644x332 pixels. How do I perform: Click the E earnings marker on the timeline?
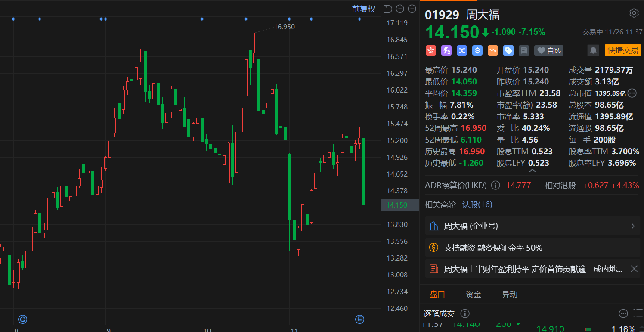[359, 319]
